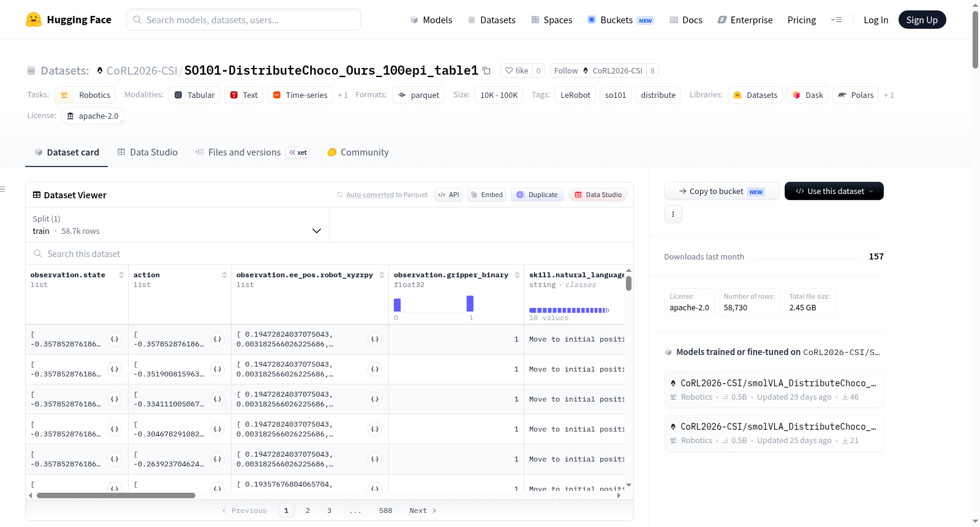Copy the dataset name to clipboard
The height and width of the screenshot is (527, 980).
[x=486, y=70]
